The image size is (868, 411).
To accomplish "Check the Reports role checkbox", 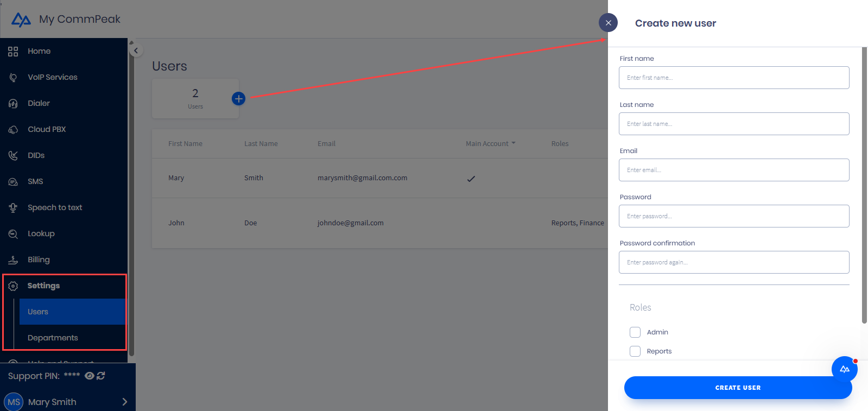I will (635, 351).
